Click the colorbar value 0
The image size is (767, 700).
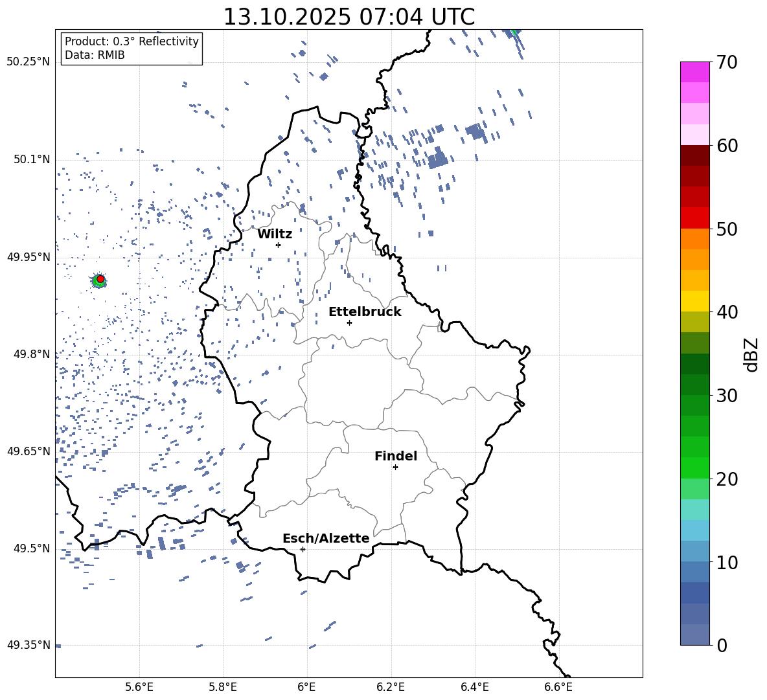722,645
